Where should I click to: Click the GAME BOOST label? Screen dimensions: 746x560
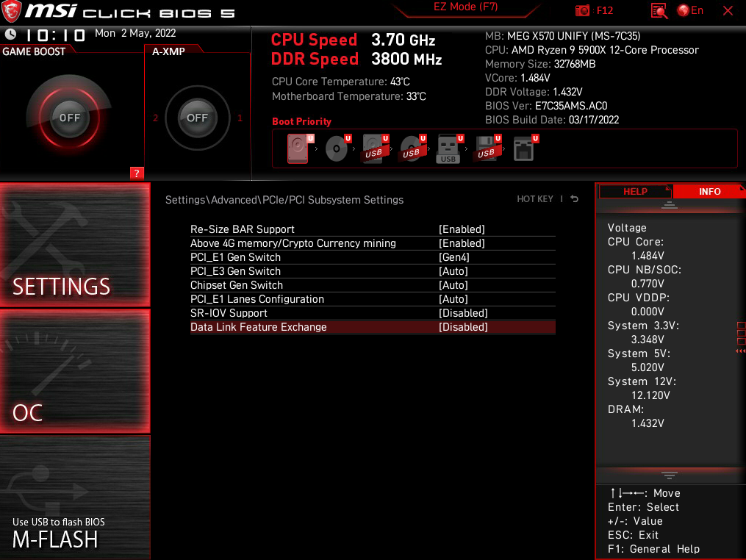point(34,51)
